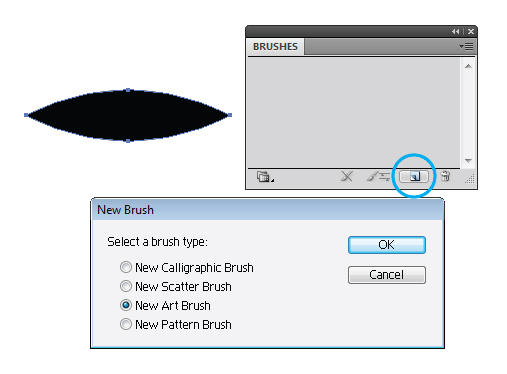
Task: Collapse the Brushes panel with double arrows
Action: coord(455,31)
